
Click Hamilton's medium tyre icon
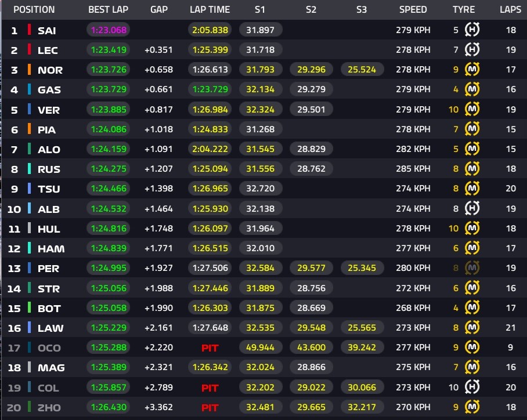472,248
